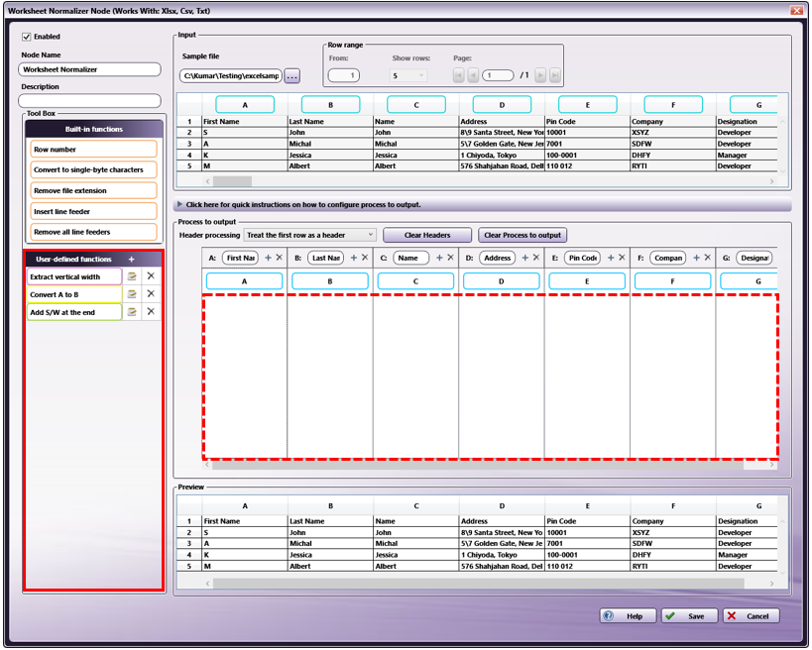
Task: Click the Description input field
Action: [89, 100]
